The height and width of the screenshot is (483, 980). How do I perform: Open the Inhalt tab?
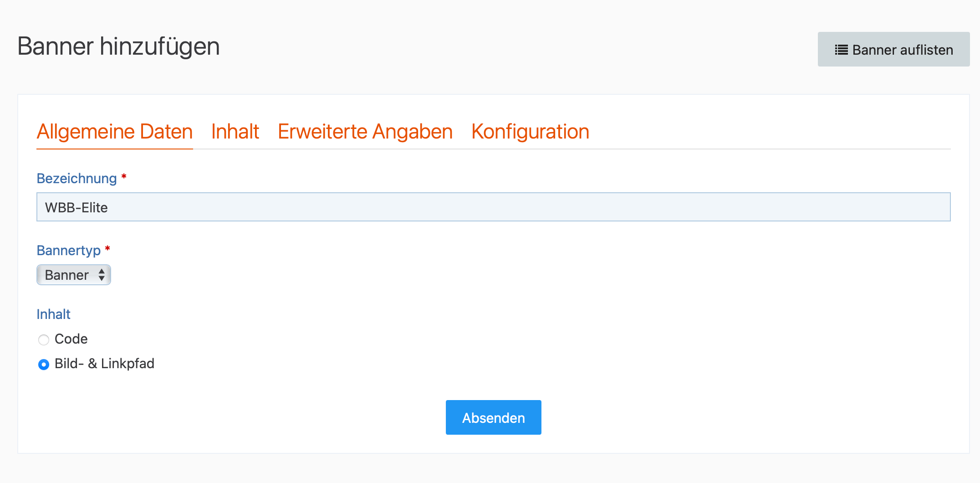tap(235, 132)
